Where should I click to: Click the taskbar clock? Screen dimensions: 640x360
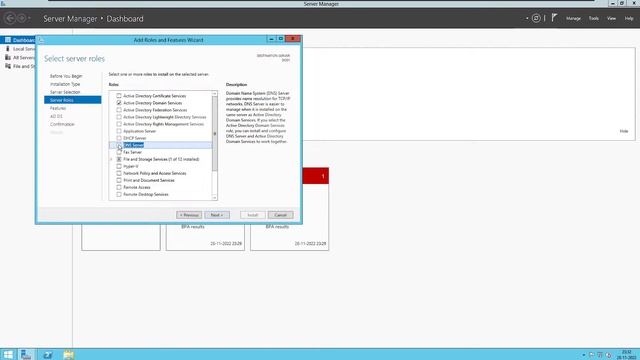(627, 354)
